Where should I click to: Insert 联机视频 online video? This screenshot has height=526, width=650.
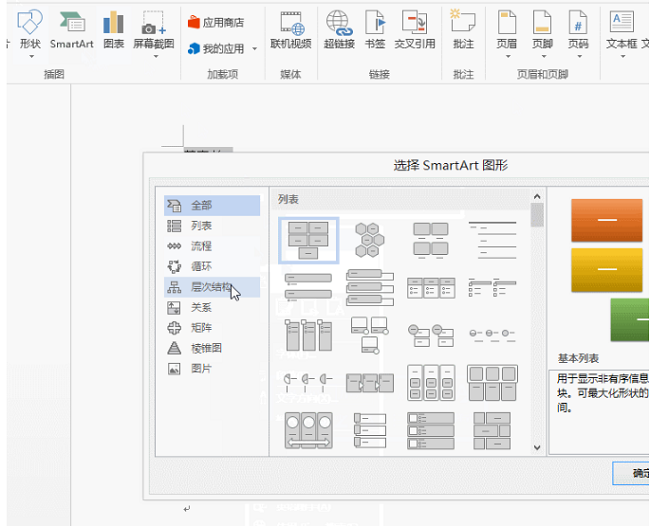pyautogui.click(x=291, y=30)
